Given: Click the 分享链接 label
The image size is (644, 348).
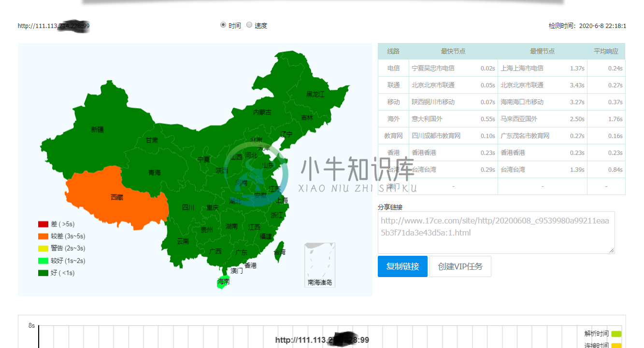Looking at the screenshot, I should tap(390, 207).
